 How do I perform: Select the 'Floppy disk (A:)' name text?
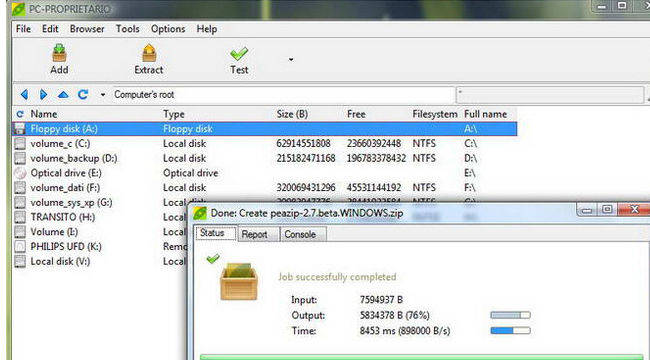(64, 129)
